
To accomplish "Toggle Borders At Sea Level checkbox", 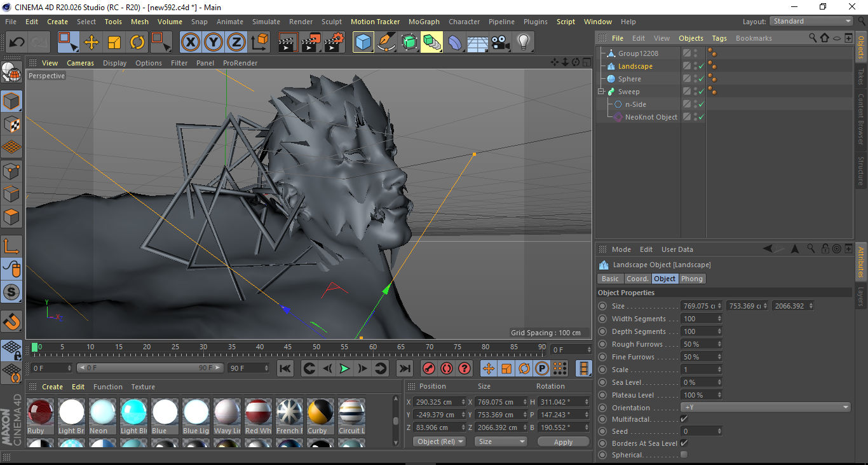I will (x=684, y=443).
